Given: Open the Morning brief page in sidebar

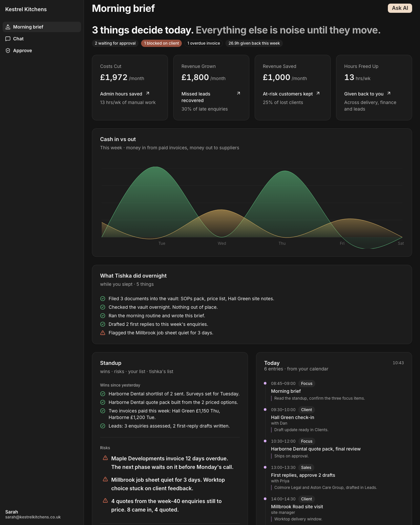Looking at the screenshot, I should tap(42, 27).
